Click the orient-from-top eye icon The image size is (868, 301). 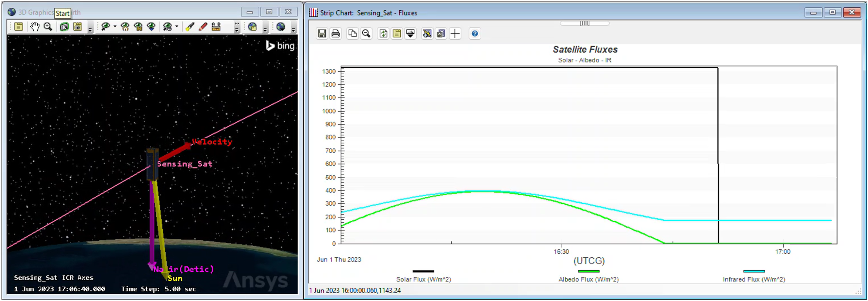[x=151, y=27]
